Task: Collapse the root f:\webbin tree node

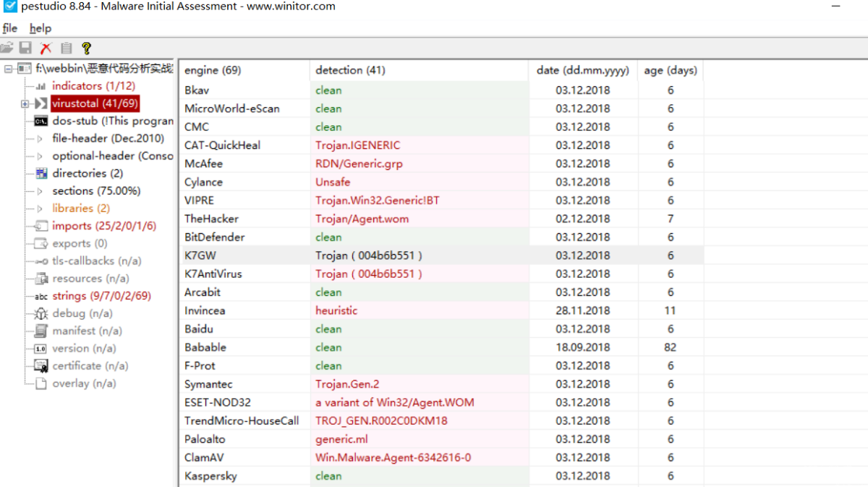Action: pos(8,69)
